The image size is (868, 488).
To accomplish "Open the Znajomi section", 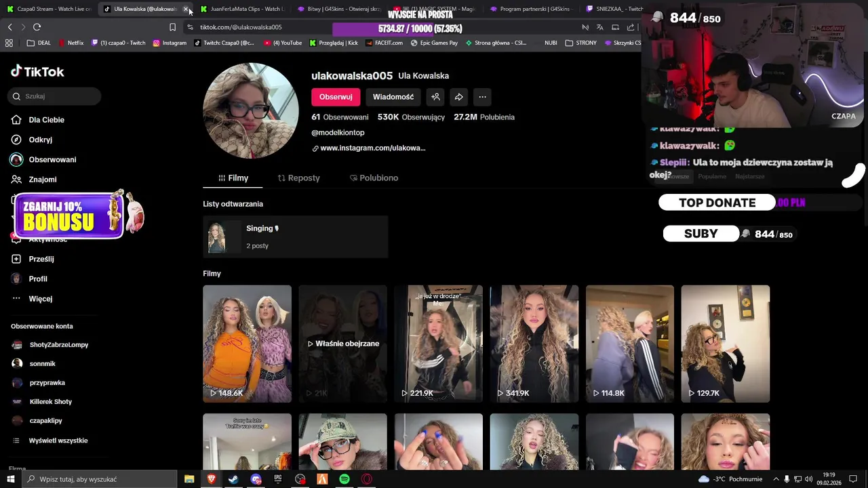I will point(42,180).
